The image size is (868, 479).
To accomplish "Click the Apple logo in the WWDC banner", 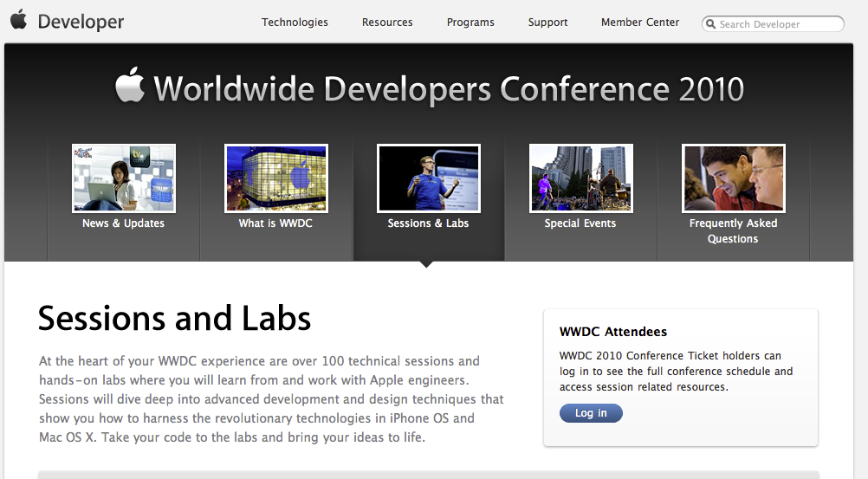I will 130,85.
